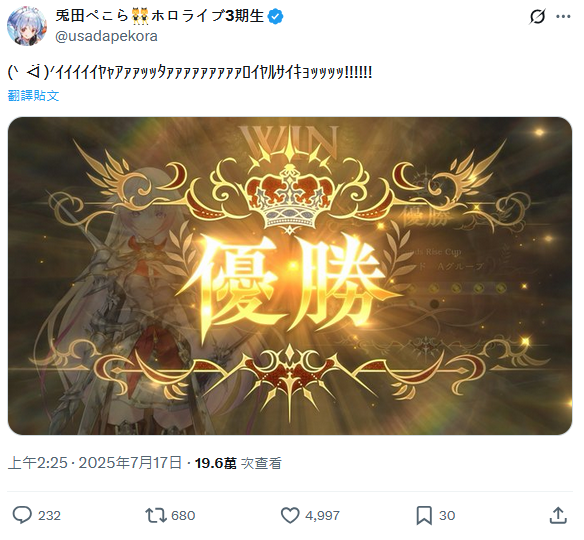This screenshot has width=584, height=540.
Task: Open the three-dot more options menu
Action: pos(563,16)
